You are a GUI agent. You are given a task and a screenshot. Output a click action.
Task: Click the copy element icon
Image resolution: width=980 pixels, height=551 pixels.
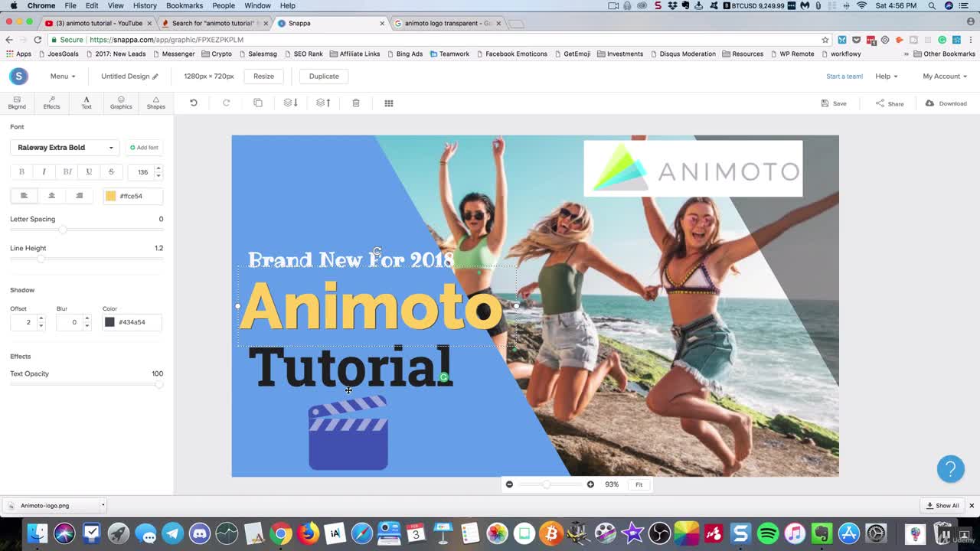pos(258,103)
